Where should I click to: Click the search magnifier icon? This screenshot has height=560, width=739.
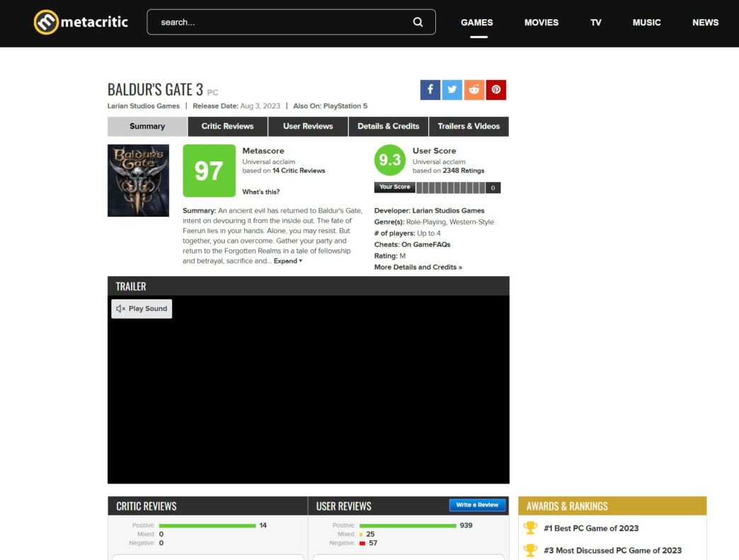point(418,22)
